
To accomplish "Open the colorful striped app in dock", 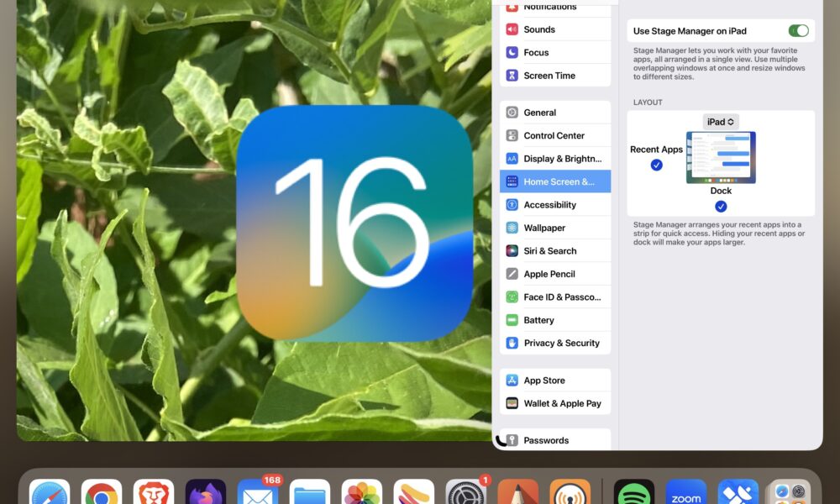I will point(413,493).
